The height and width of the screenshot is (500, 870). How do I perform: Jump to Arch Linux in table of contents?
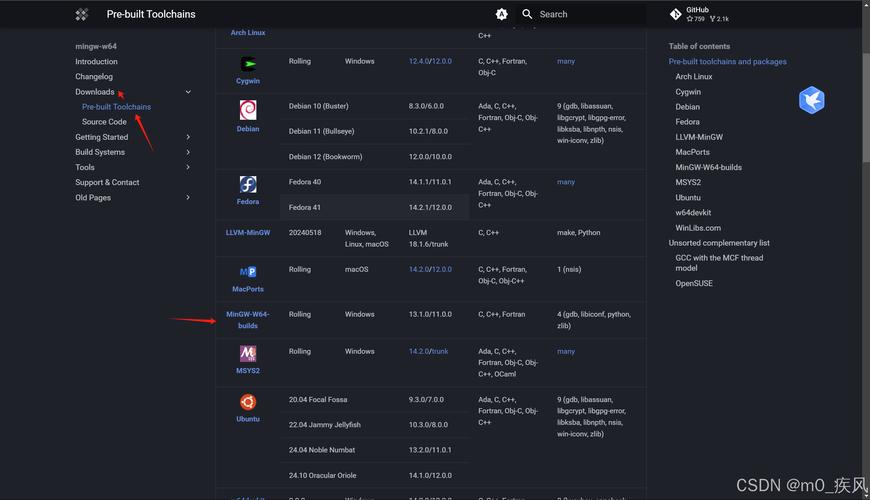point(694,77)
